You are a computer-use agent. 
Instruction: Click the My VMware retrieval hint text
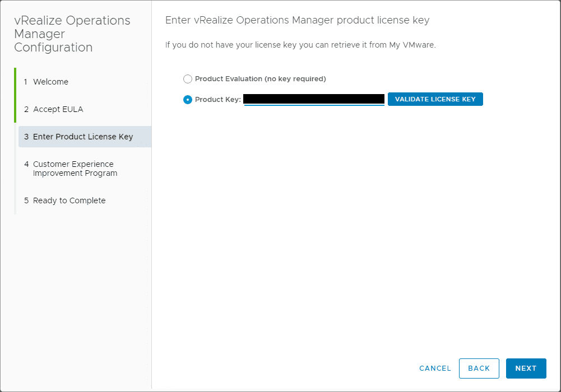click(x=300, y=45)
